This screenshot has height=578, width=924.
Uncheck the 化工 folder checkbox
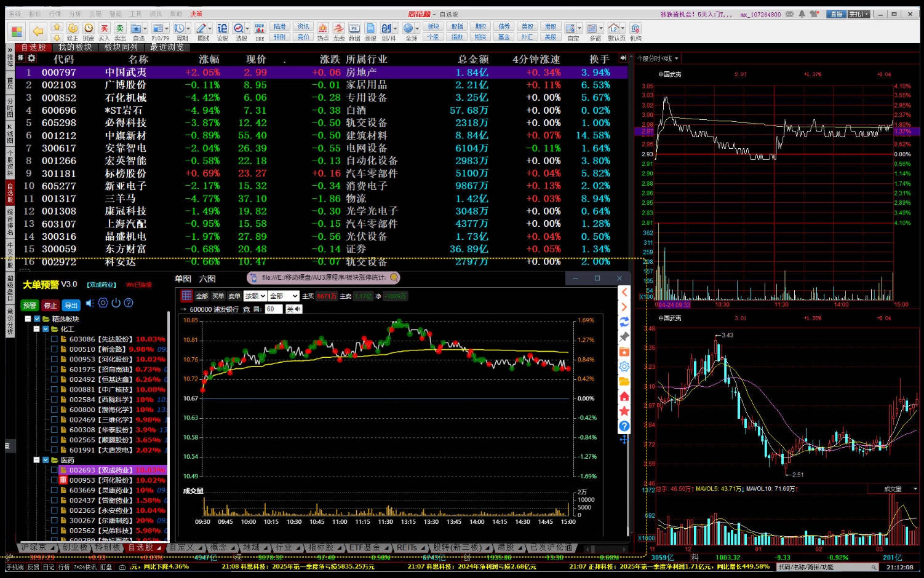[46, 329]
